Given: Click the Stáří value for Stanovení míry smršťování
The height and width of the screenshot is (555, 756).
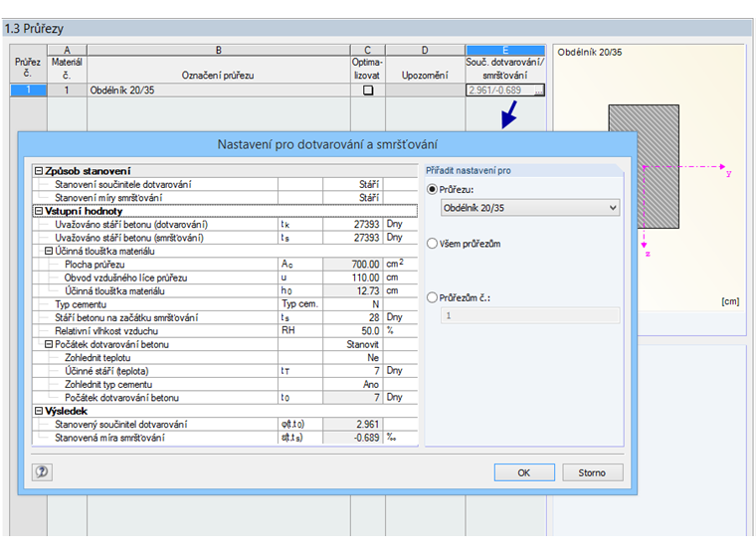Looking at the screenshot, I should pyautogui.click(x=353, y=198).
